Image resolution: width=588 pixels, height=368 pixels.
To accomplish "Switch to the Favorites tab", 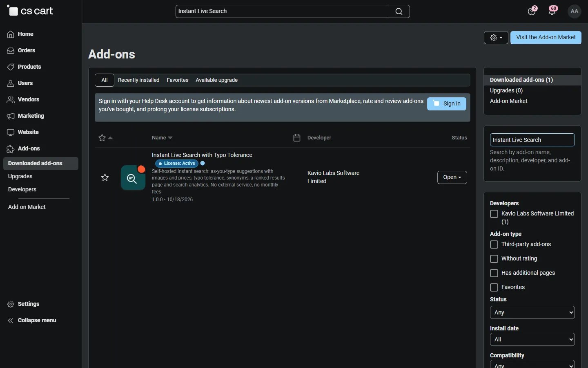I will 178,80.
